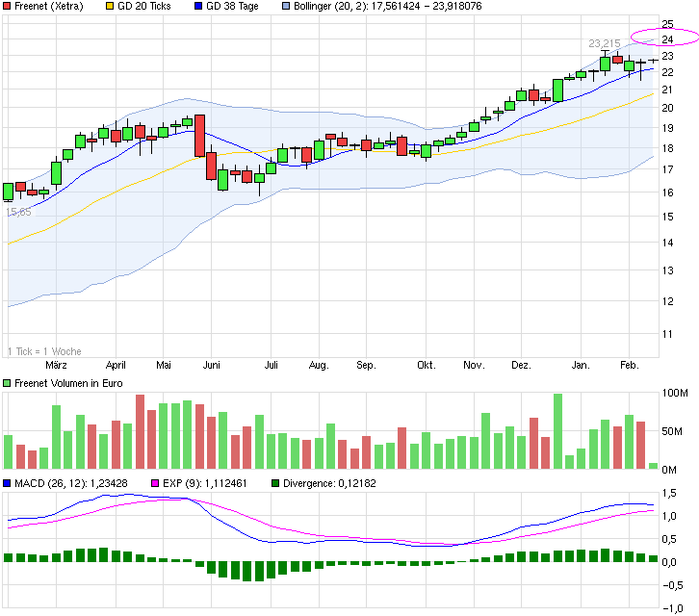The height and width of the screenshot is (616, 699).
Task: Click the 'Okt.' month axis label
Action: [427, 365]
